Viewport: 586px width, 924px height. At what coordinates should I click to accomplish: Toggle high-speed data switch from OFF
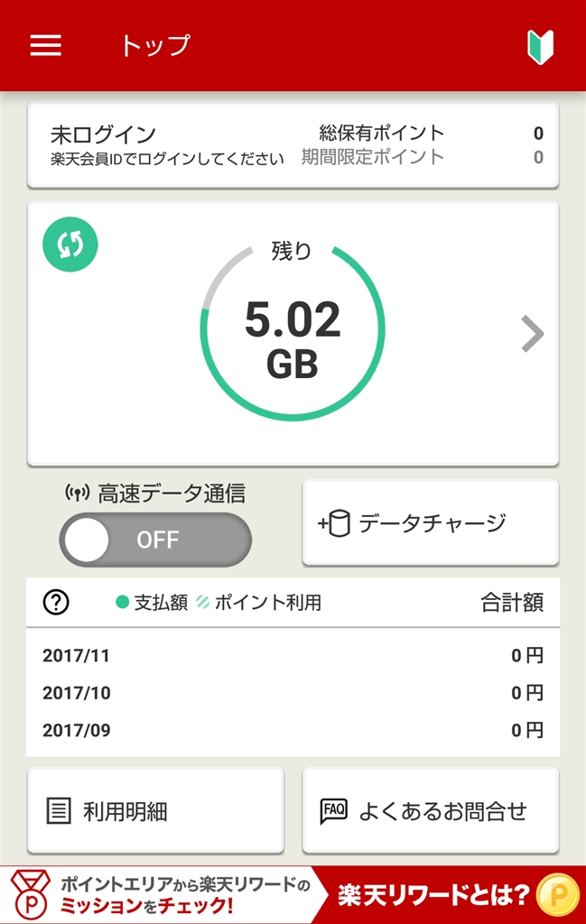pos(155,540)
